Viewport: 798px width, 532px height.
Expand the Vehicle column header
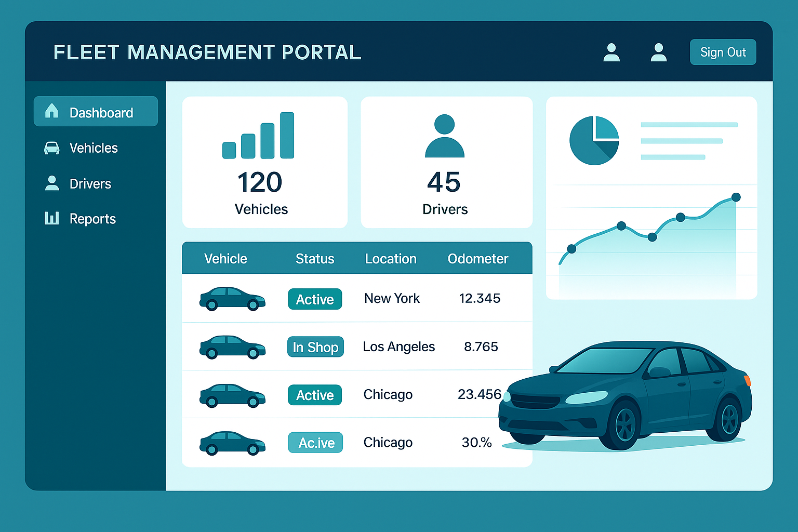[x=225, y=258]
